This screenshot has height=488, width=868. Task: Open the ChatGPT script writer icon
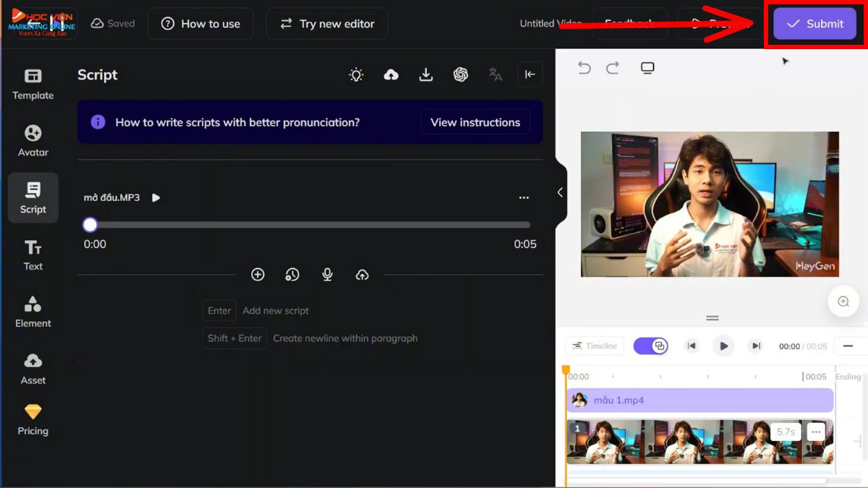tap(461, 74)
